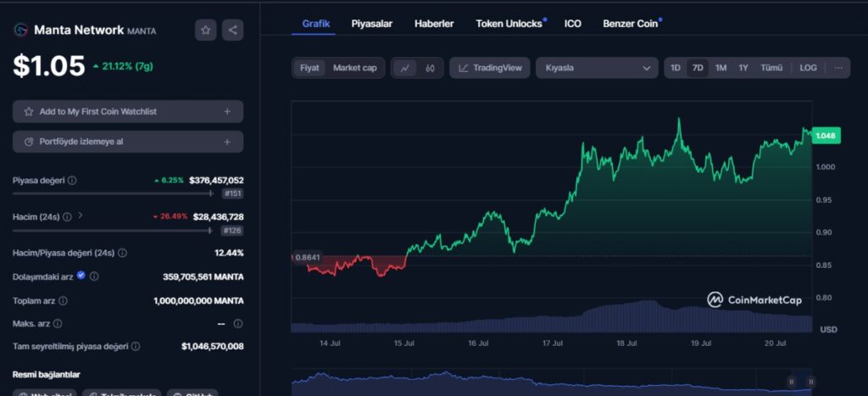Click the 0.8641 opening price marker
Viewport: 868px width, 396px height.
coord(307,257)
